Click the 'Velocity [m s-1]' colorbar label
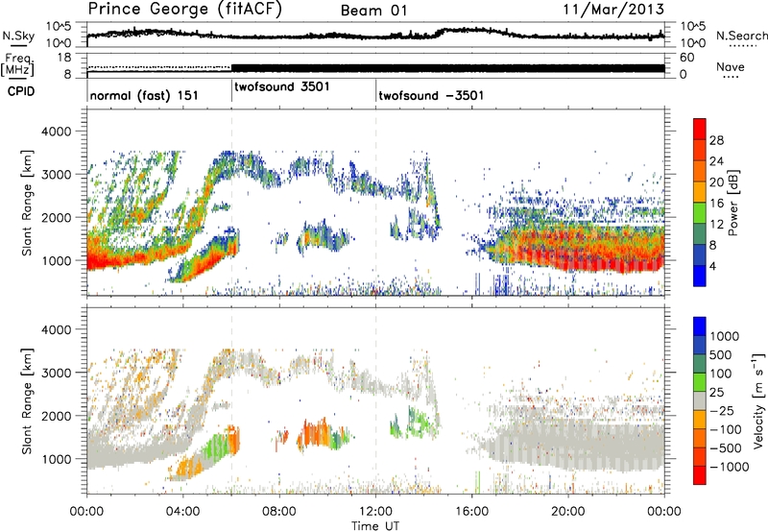Screen dimensions: 768x532 click(x=758, y=400)
